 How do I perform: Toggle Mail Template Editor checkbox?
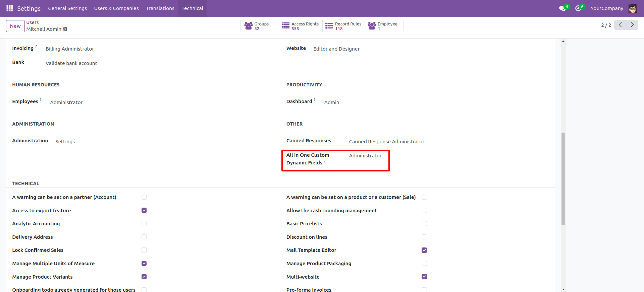click(x=424, y=250)
